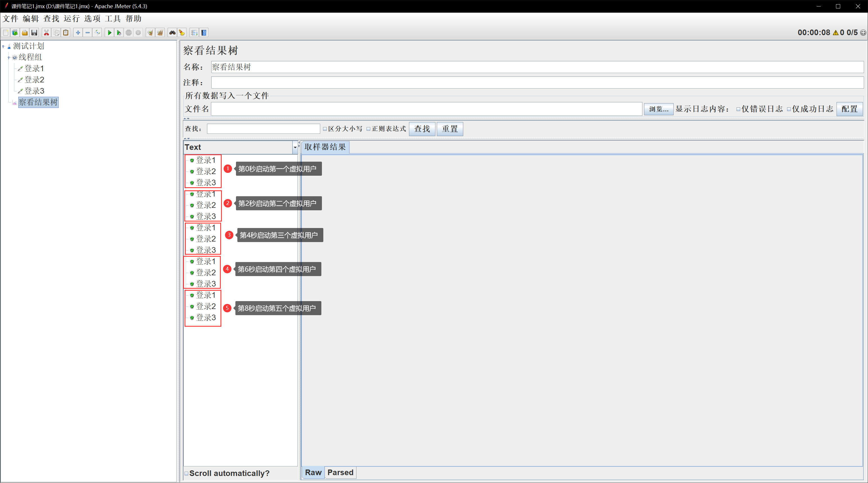This screenshot has height=483, width=868.
Task: Collapse the 测试计划 root node
Action: pyautogui.click(x=3, y=46)
